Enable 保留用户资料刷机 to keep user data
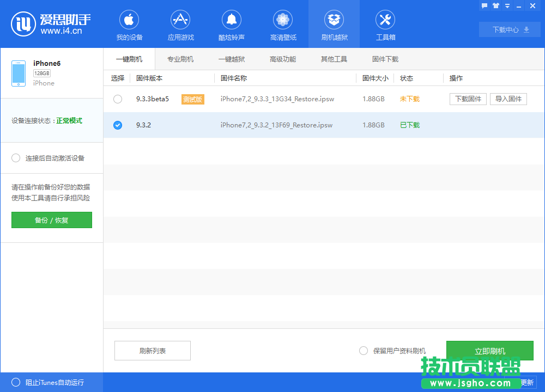This screenshot has width=545, height=392. (x=364, y=351)
